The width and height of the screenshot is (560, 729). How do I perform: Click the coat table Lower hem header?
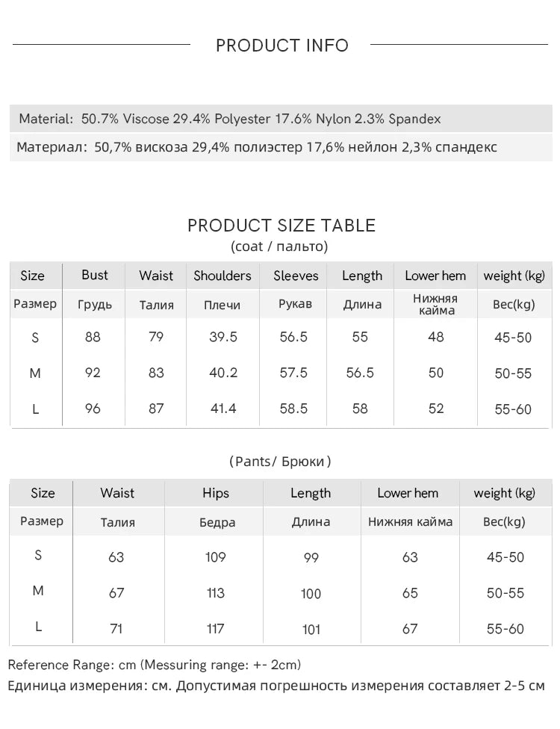(435, 276)
